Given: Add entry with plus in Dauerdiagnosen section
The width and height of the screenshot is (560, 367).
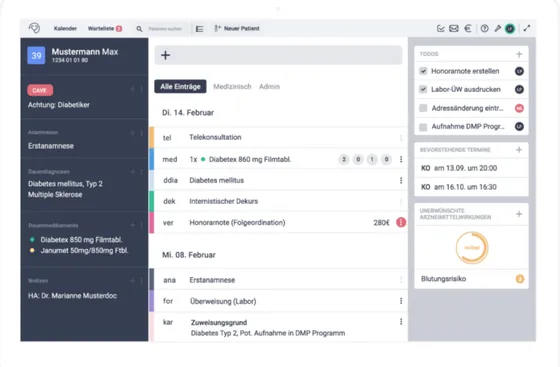Looking at the screenshot, I should pos(132,172).
